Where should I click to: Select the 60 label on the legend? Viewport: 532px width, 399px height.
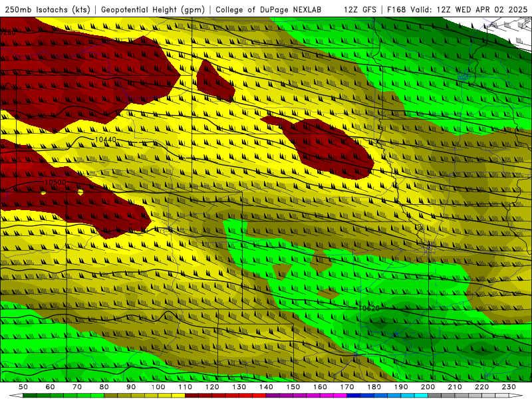(x=50, y=387)
